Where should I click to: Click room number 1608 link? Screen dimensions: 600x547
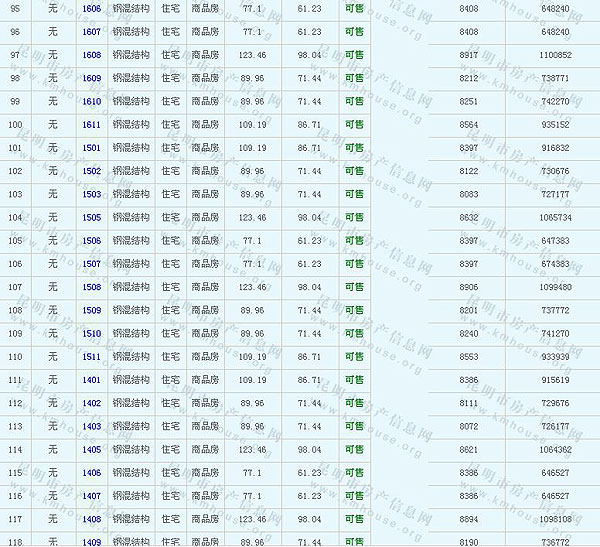[x=91, y=55]
